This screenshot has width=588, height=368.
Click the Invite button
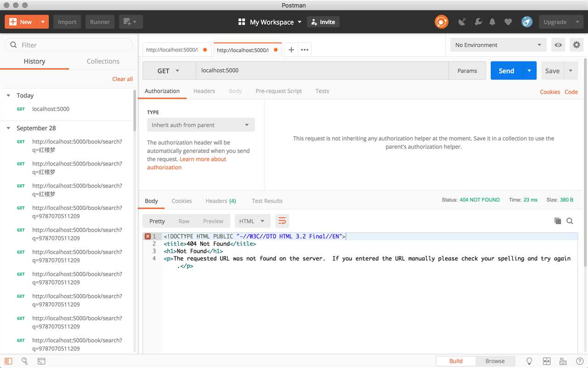323,22
